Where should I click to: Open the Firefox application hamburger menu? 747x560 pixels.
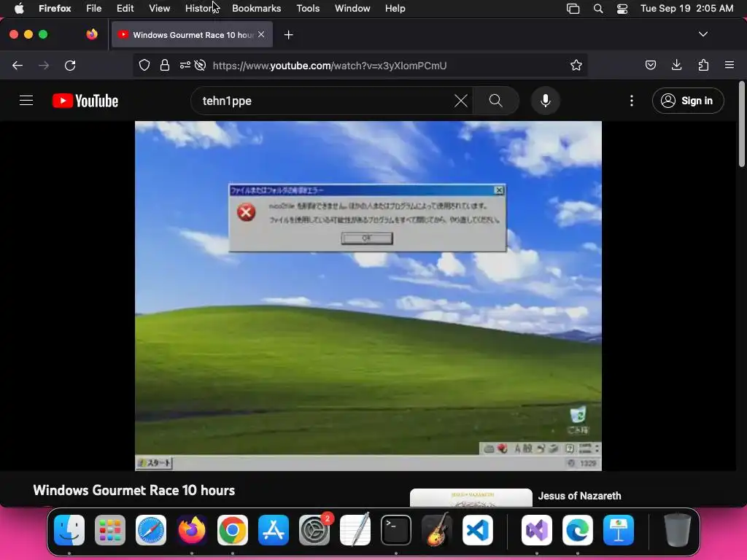click(x=729, y=65)
